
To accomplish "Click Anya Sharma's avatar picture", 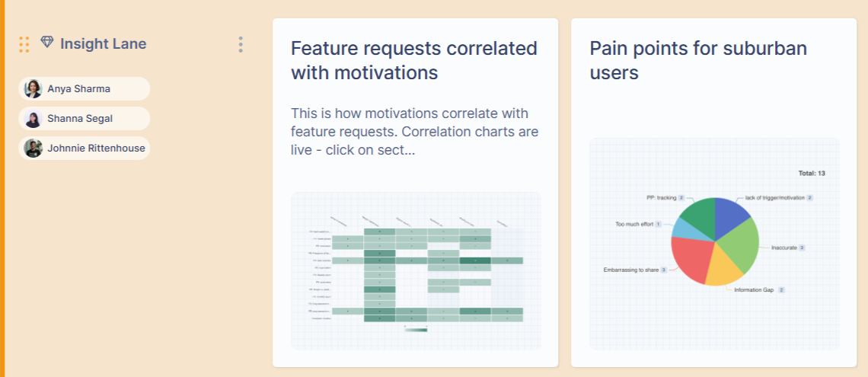I will [x=34, y=89].
